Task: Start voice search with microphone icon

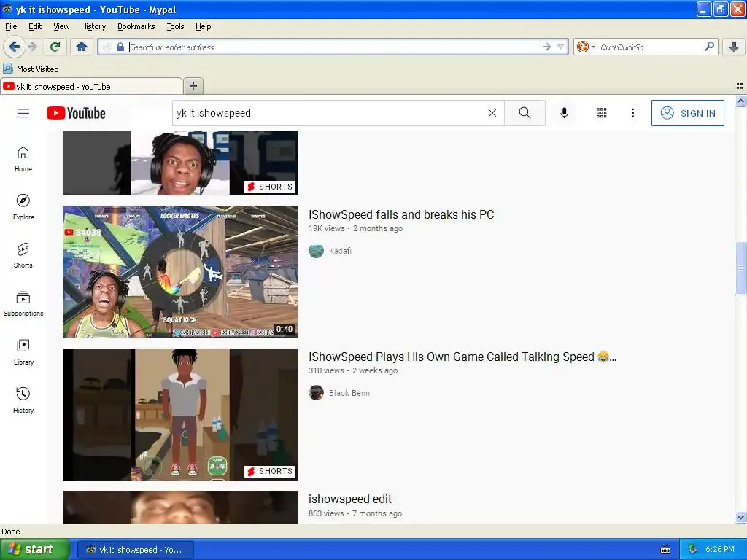Action: pos(564,113)
